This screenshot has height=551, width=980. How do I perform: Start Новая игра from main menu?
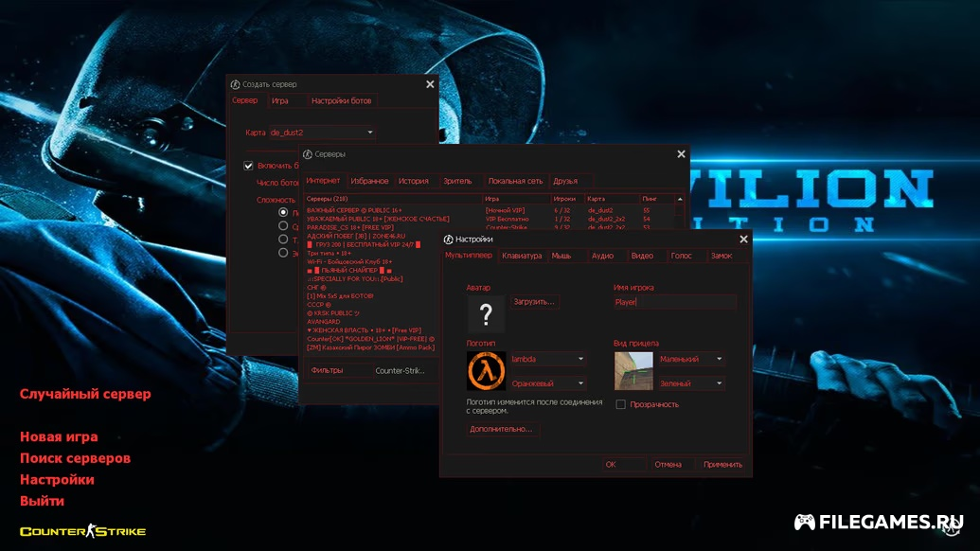point(59,436)
